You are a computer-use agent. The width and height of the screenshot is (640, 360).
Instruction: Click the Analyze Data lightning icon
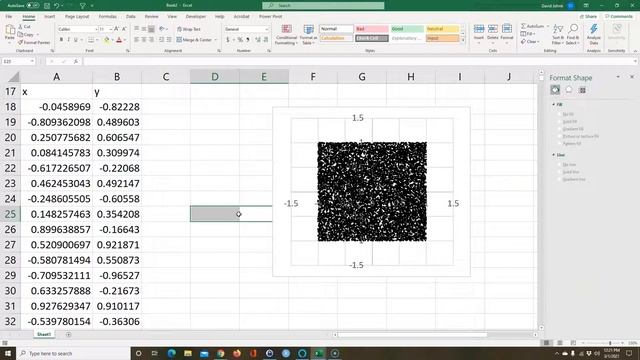(x=594, y=29)
